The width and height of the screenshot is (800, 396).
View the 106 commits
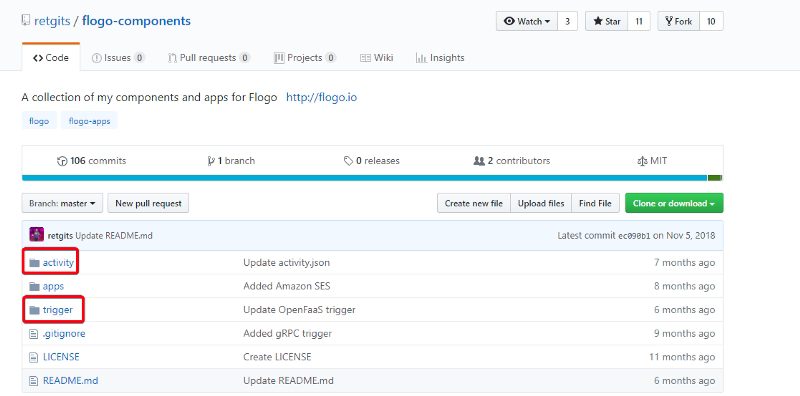click(x=92, y=161)
